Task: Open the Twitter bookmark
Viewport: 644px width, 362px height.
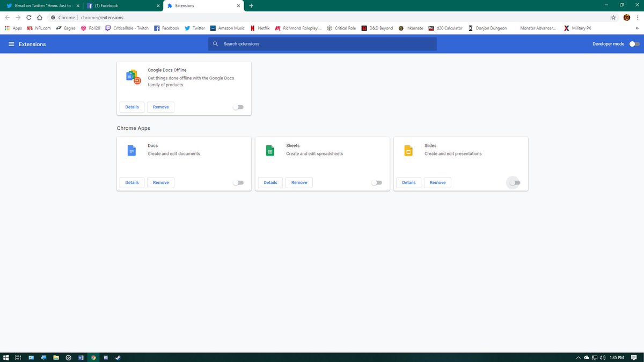Action: point(195,28)
